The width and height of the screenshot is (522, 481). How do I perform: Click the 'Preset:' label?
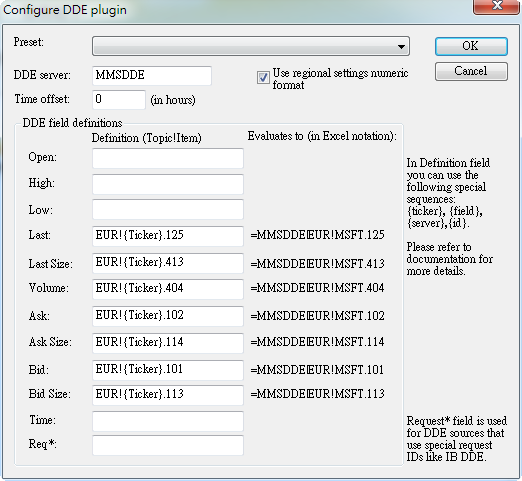click(29, 42)
